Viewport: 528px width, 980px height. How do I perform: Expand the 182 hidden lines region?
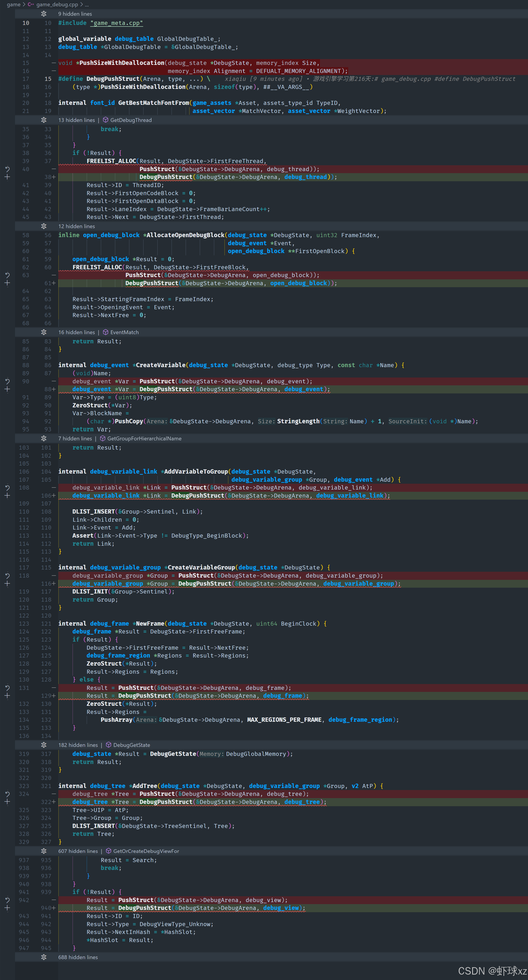44,745
